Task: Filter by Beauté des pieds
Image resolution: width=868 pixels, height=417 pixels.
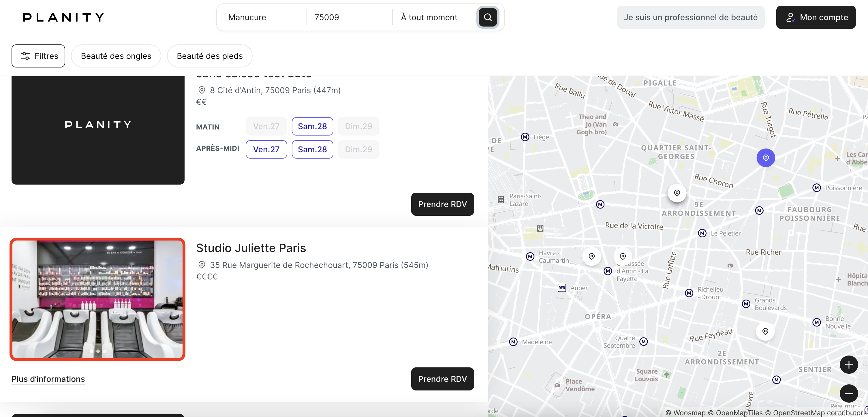Action: point(210,56)
